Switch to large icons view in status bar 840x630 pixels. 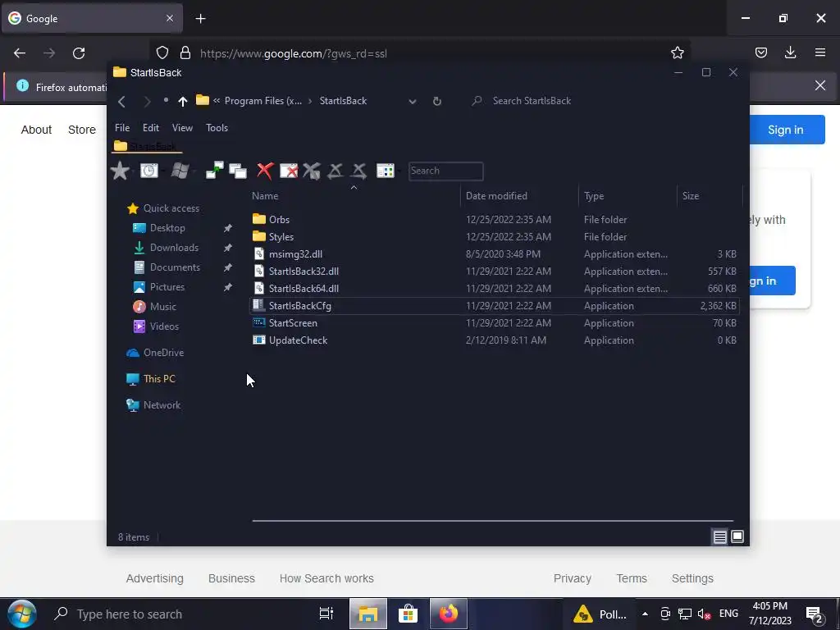(x=737, y=536)
